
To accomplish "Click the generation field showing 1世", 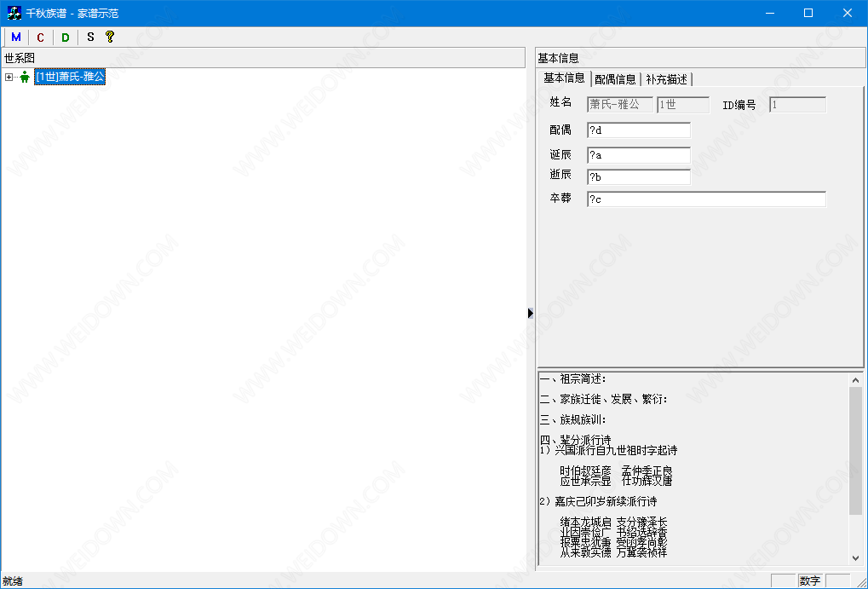I will coord(683,104).
